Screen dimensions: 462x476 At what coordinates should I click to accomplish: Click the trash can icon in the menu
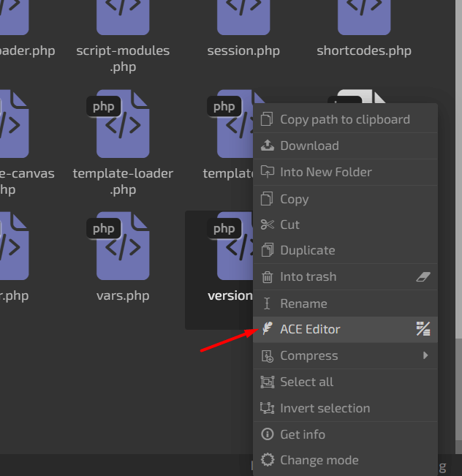point(268,277)
